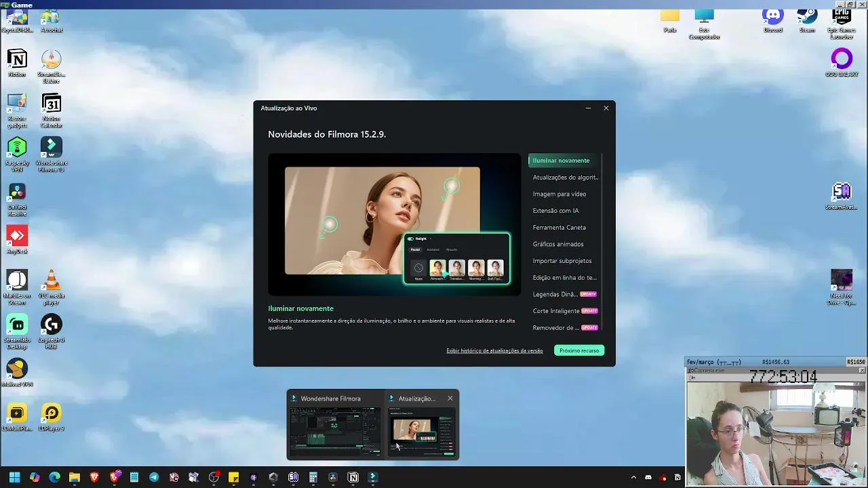This screenshot has height=488, width=868.
Task: Open Notion Calendar desktop icon
Action: pos(51,110)
